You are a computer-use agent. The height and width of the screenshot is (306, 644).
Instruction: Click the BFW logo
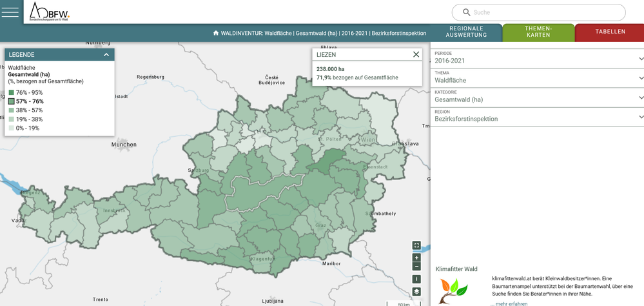tap(50, 12)
